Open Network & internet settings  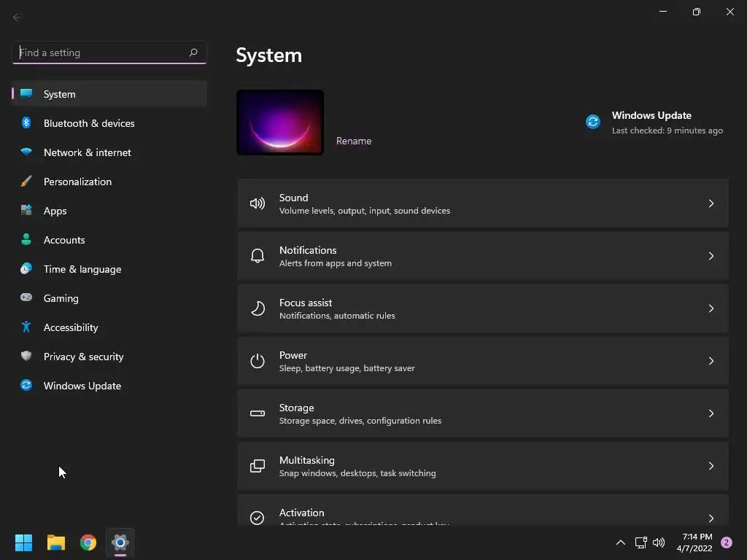(109, 152)
